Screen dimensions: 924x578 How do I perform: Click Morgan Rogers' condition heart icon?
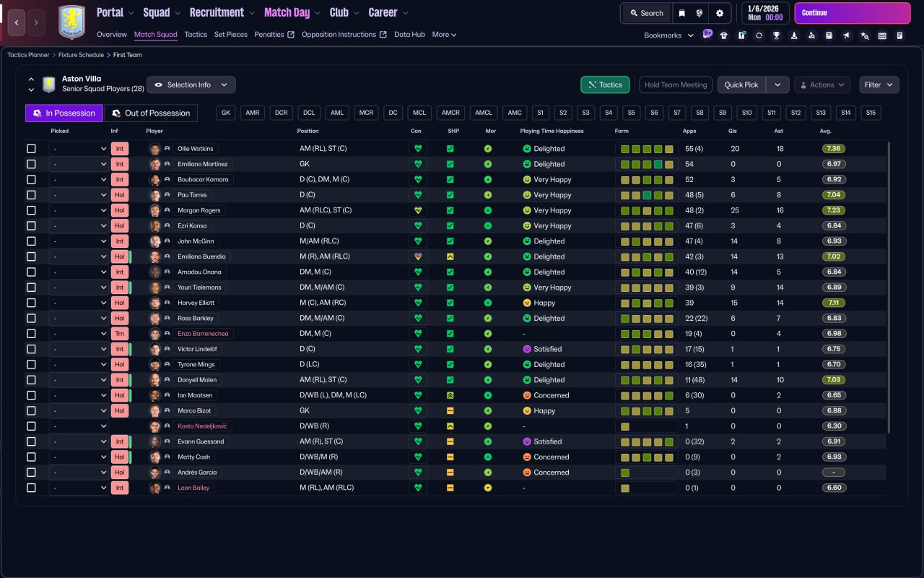[x=417, y=210]
